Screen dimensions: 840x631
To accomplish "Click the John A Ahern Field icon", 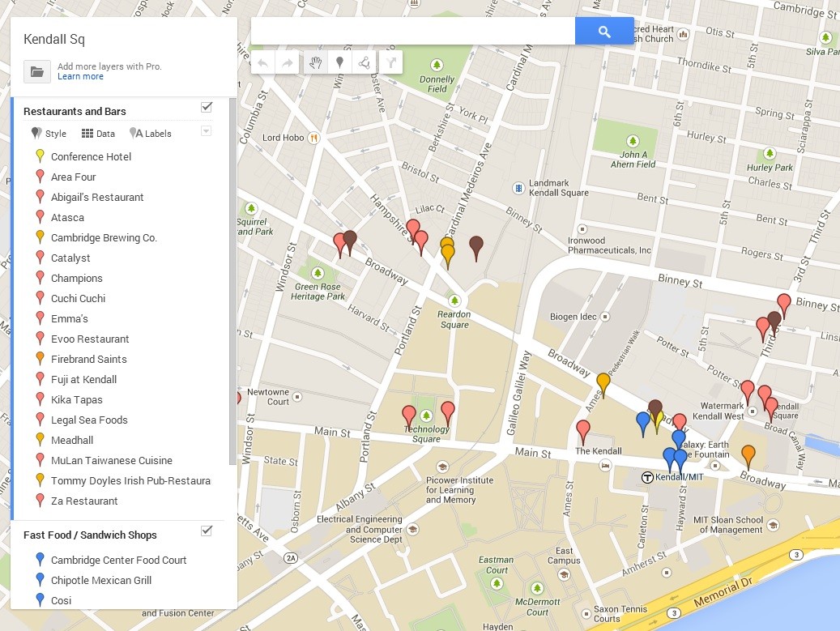I will tap(633, 141).
